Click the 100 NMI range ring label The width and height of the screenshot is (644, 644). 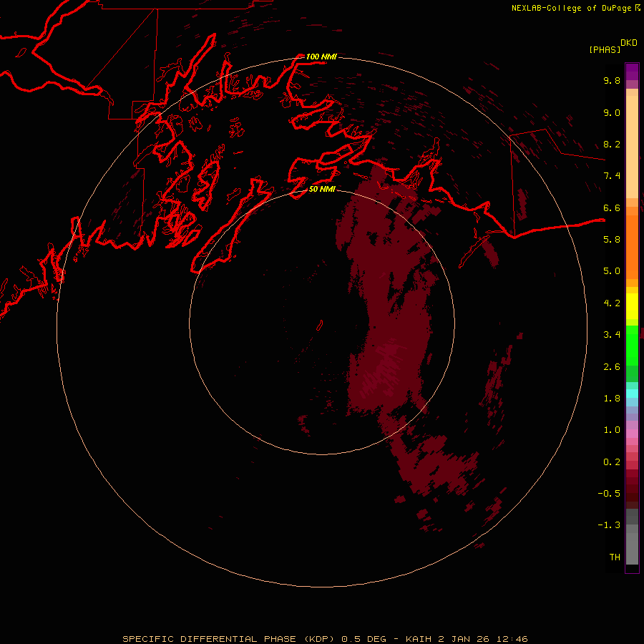click(x=321, y=57)
